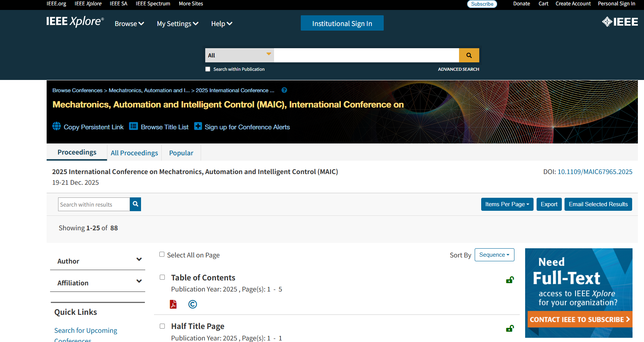The height and width of the screenshot is (342, 644).
Task: Open the Help dropdown menu
Action: click(222, 24)
